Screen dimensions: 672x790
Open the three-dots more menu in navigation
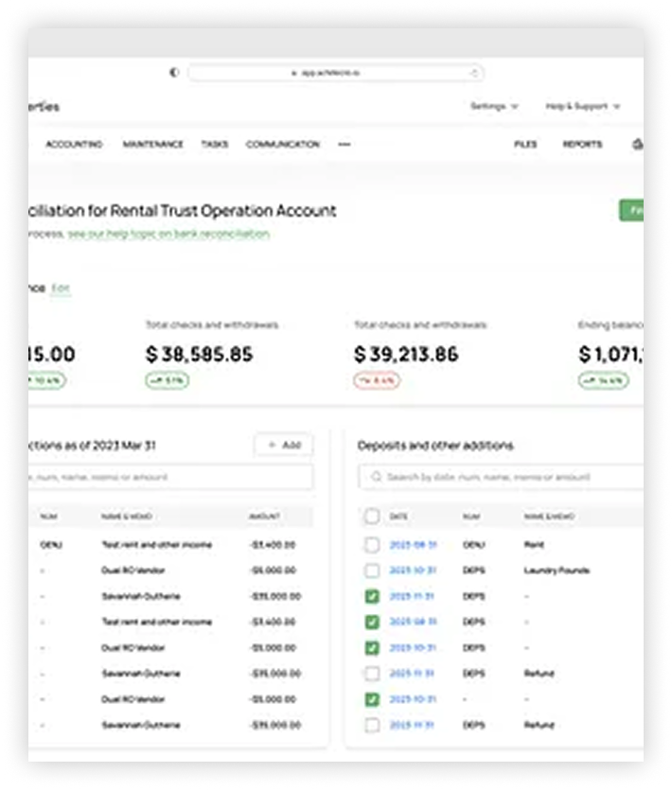point(345,145)
